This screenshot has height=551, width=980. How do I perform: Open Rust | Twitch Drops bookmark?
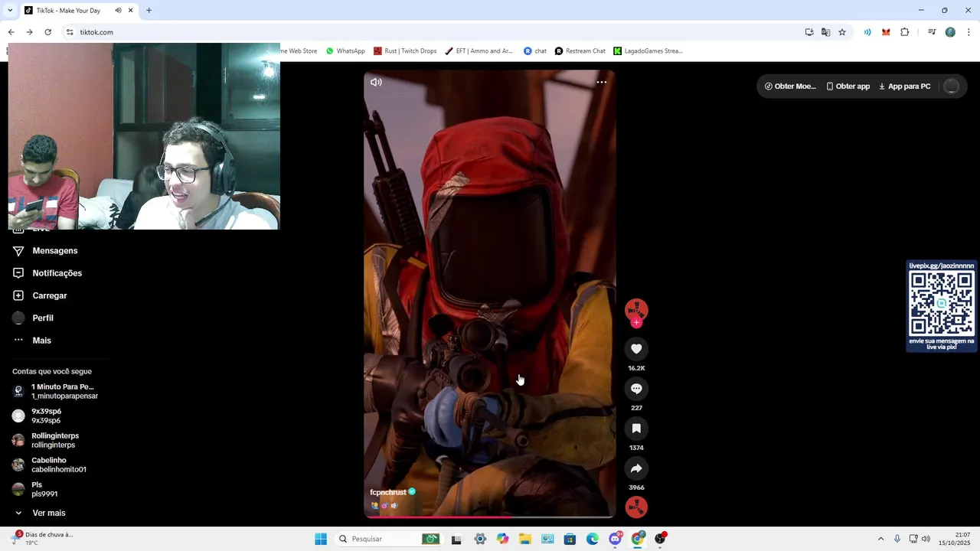click(405, 51)
